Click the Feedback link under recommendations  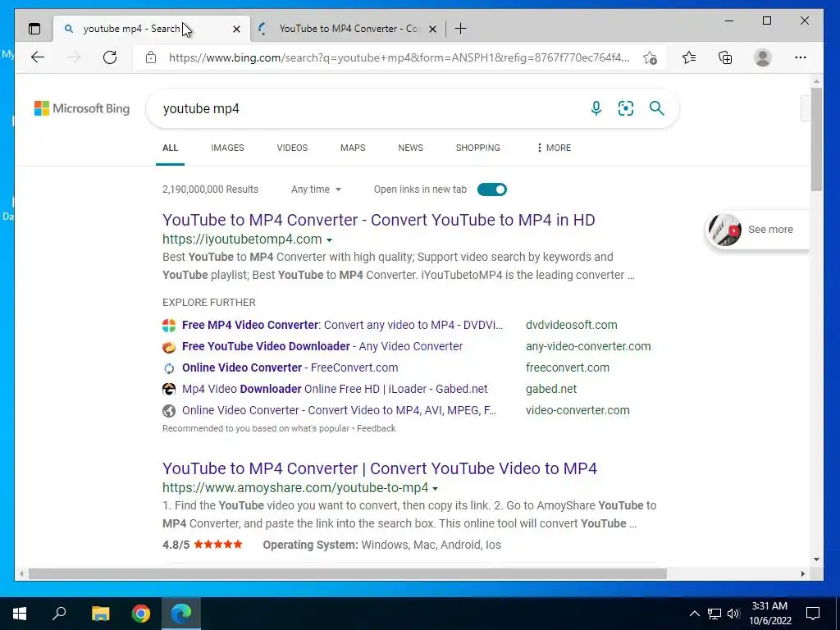[x=376, y=428]
